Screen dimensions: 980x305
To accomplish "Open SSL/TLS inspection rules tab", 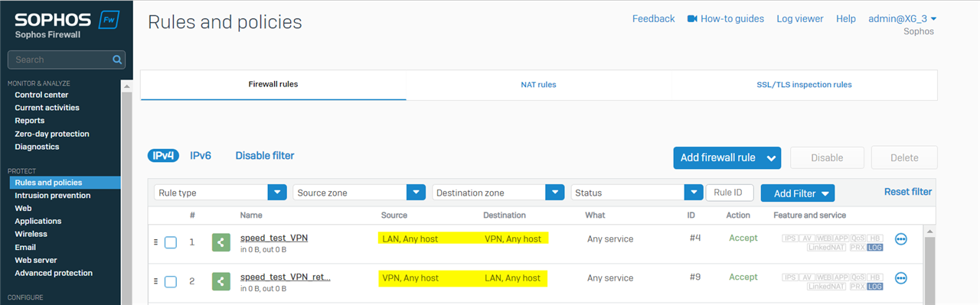I will pos(804,85).
